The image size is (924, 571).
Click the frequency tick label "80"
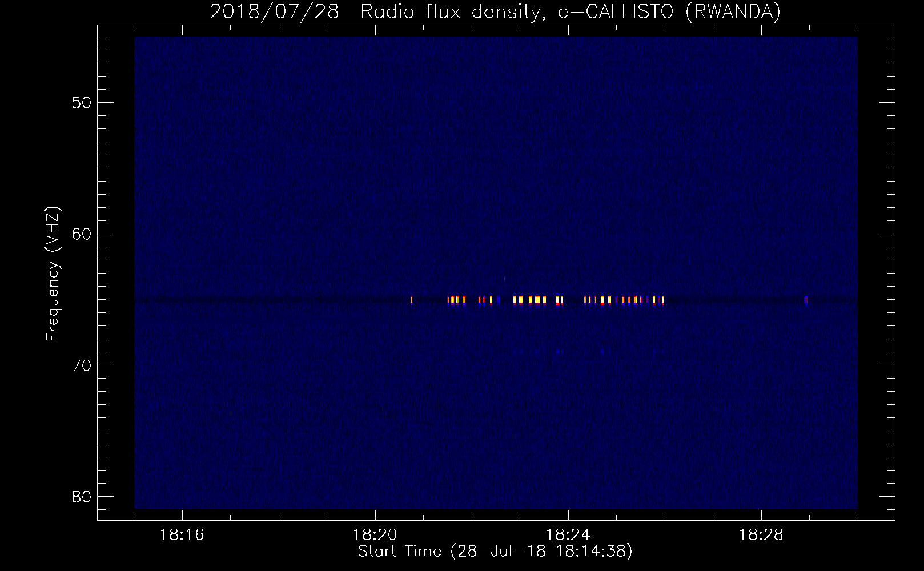coord(82,497)
